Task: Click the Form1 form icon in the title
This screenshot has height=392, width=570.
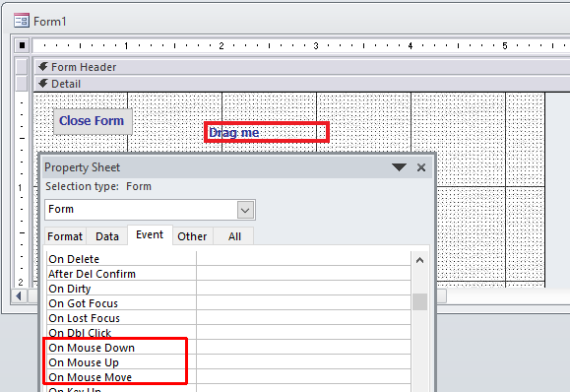Action: 22,21
